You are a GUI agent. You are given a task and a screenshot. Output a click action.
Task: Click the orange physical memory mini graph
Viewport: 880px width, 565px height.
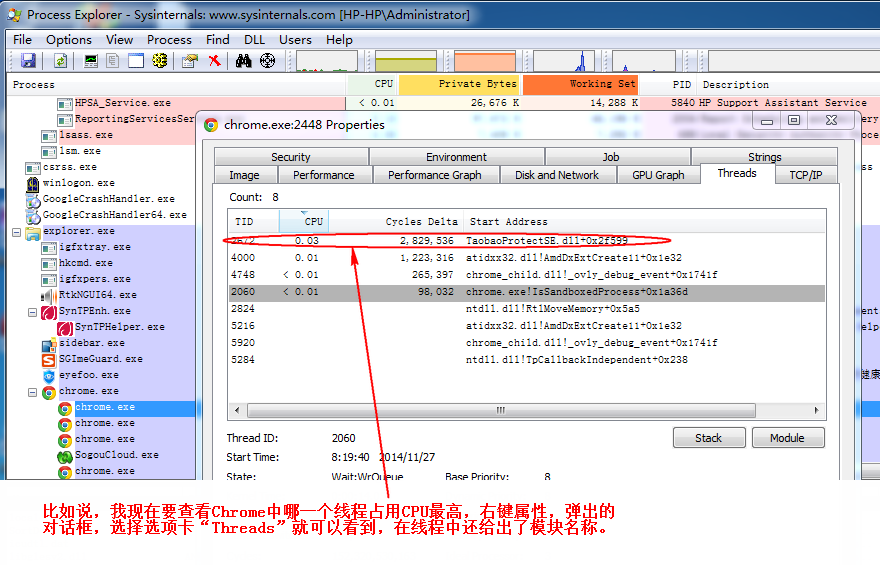pyautogui.click(x=485, y=61)
